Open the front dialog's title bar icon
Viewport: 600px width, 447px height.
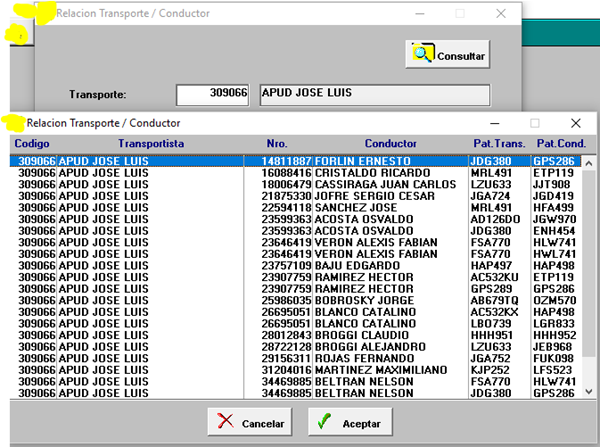coord(15,122)
